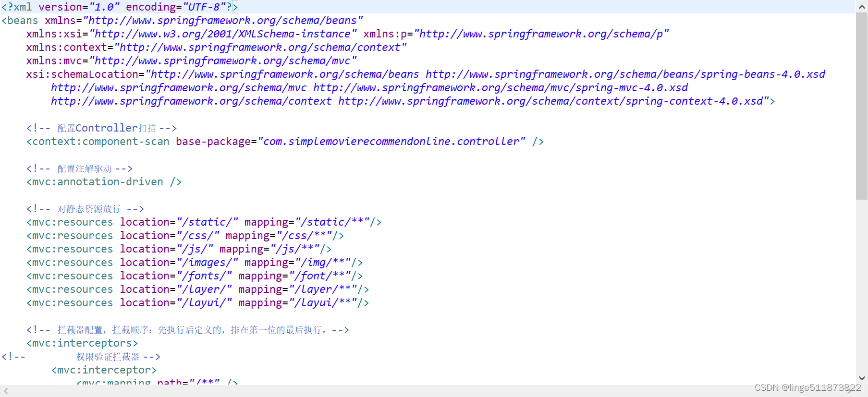The width and height of the screenshot is (868, 397).
Task: Click the mvc:annotation-driven tag line
Action: [104, 182]
